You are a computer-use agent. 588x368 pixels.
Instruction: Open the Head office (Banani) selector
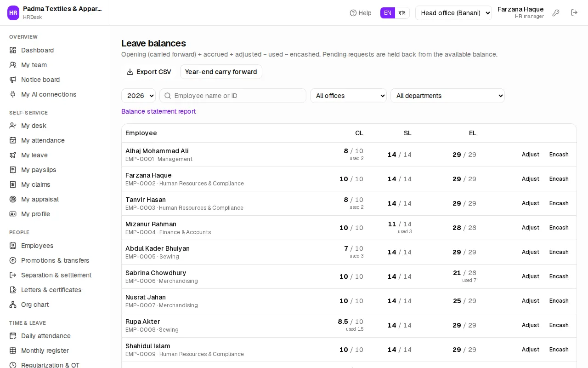coord(453,13)
